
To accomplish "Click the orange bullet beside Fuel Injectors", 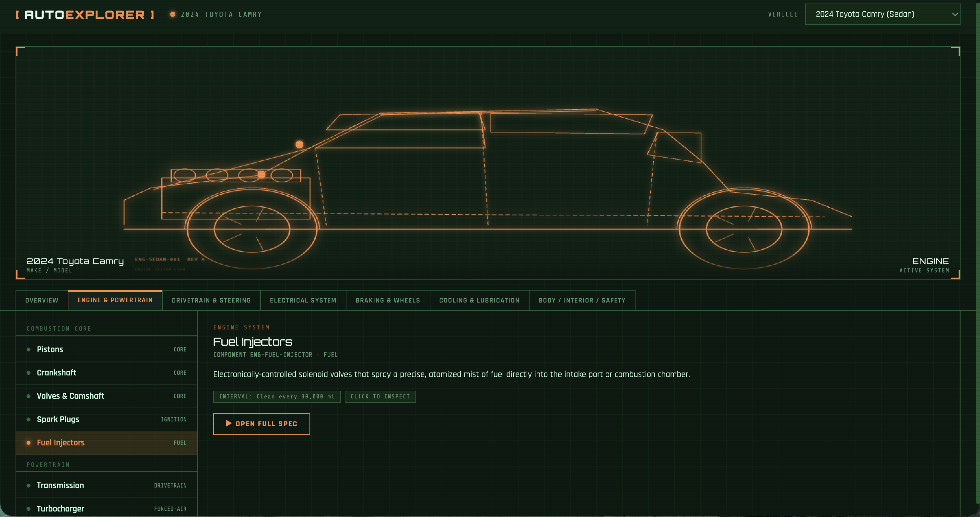I will pos(29,442).
